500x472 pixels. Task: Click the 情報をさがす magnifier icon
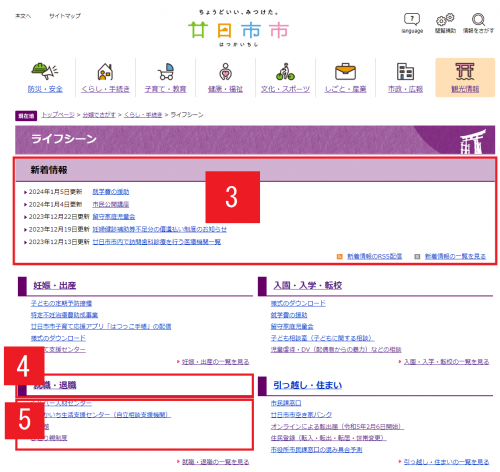click(x=478, y=23)
